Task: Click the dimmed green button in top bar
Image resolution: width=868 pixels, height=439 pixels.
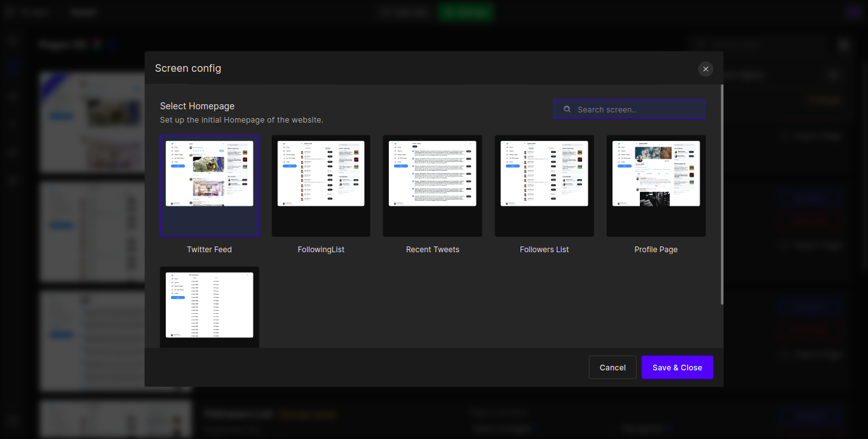Action: [x=466, y=11]
